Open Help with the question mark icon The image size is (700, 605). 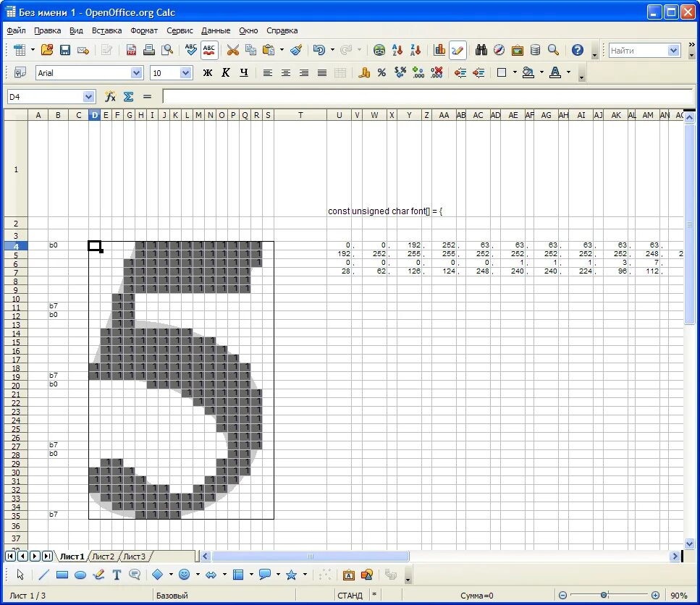(577, 50)
